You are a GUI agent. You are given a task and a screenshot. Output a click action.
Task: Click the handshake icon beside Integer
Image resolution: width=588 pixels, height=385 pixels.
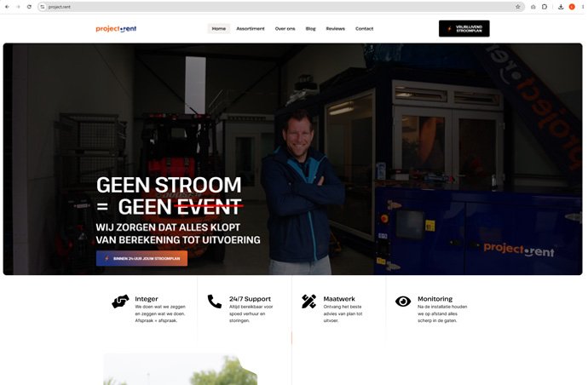[120, 302]
